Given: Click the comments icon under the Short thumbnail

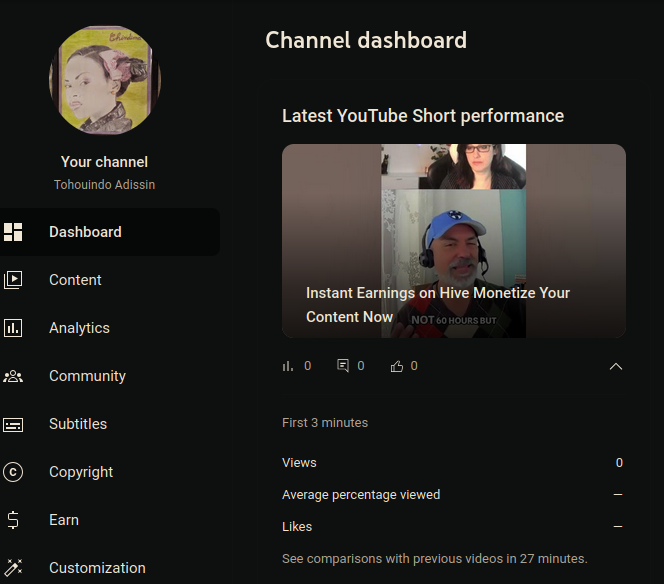Looking at the screenshot, I should [343, 365].
